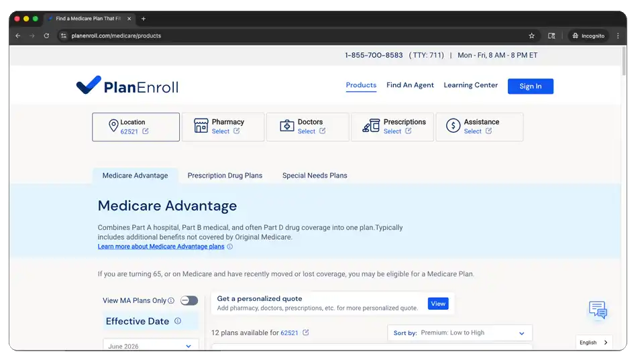Click edit icon beside Assistance Select
The width and height of the screenshot is (644, 362).
[x=488, y=131]
